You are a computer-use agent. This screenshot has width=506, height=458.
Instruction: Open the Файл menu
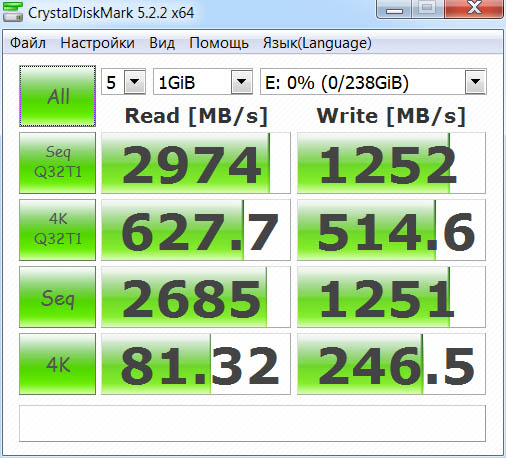coord(28,43)
